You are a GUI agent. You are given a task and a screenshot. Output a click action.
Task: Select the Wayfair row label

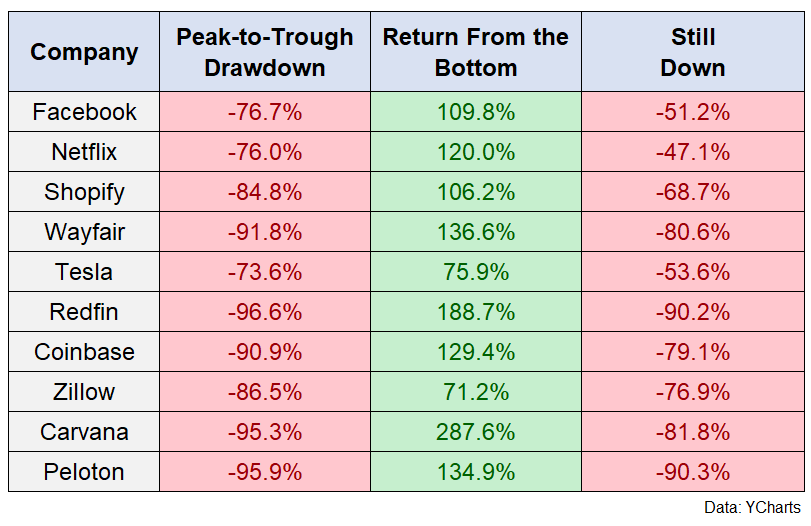coord(84,232)
